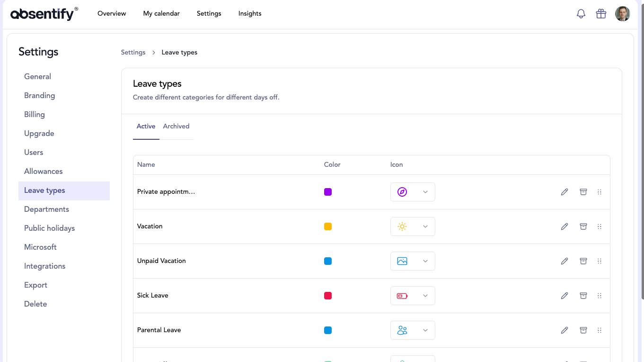Image resolution: width=644 pixels, height=362 pixels.
Task: Archive the Private appointment leave type
Action: (583, 192)
